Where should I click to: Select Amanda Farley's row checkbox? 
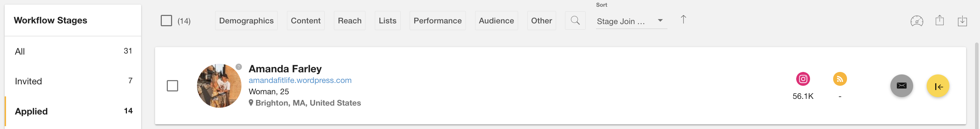(172, 86)
